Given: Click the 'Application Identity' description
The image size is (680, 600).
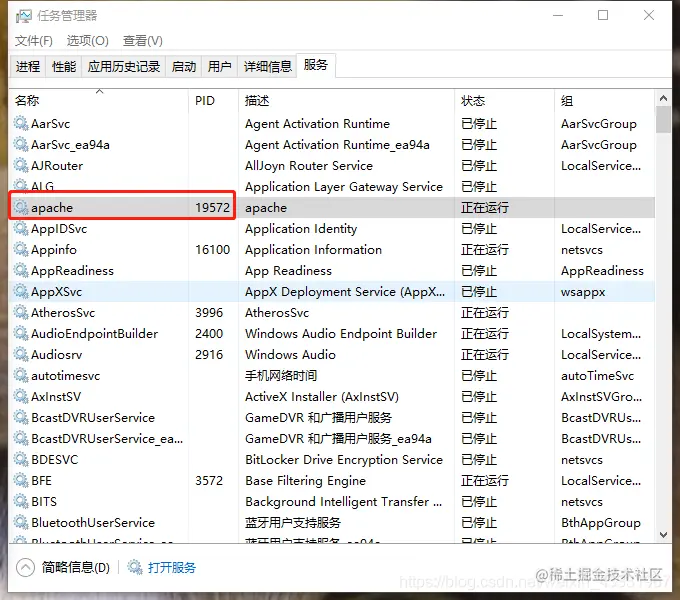Looking at the screenshot, I should point(301,229).
